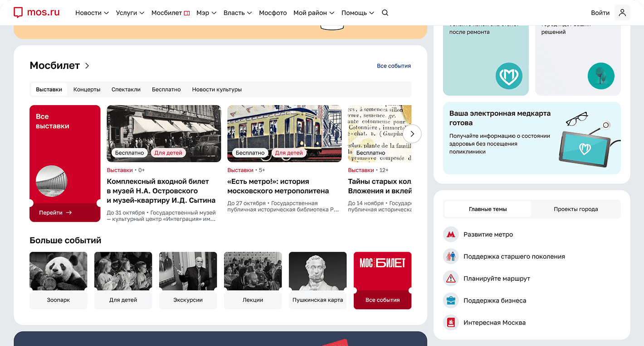Viewport: 644px width, 346px height.
Task: Open the Развитие метро topic link
Action: 488,235
